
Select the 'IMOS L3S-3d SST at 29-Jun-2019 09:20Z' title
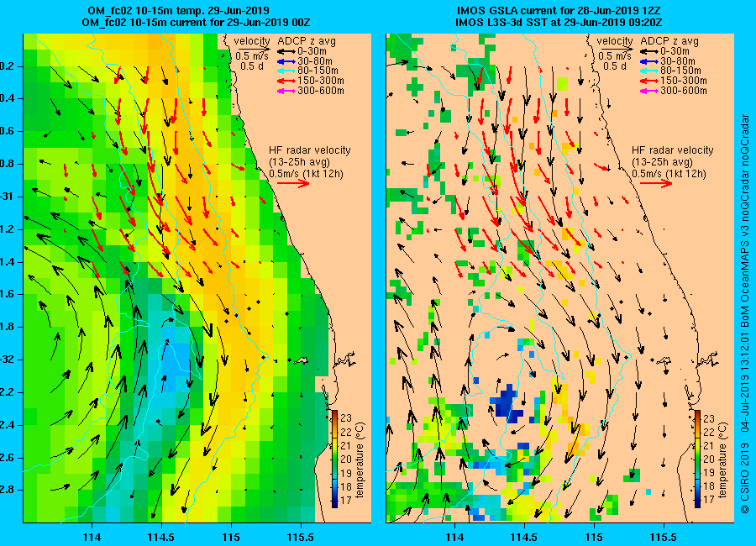(x=559, y=22)
